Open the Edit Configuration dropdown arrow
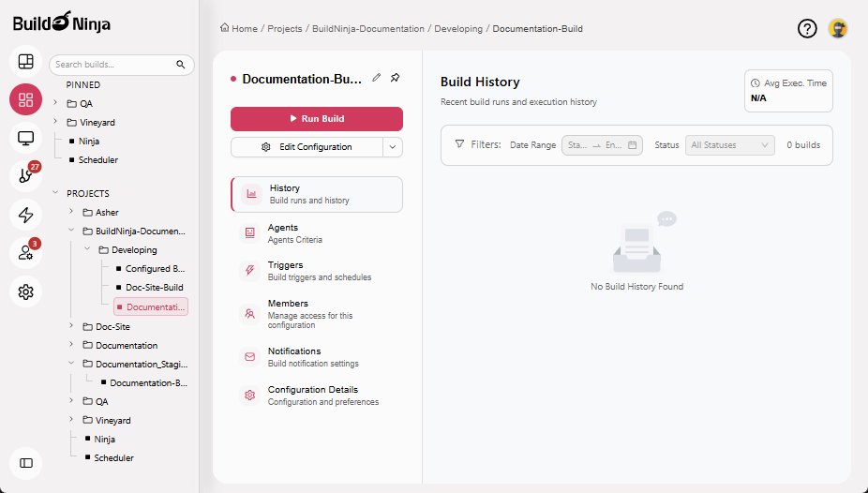 coord(393,147)
